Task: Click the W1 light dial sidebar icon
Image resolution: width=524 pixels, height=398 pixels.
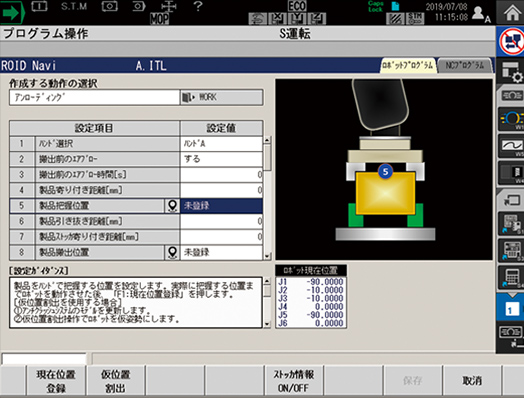Action: coord(511,119)
